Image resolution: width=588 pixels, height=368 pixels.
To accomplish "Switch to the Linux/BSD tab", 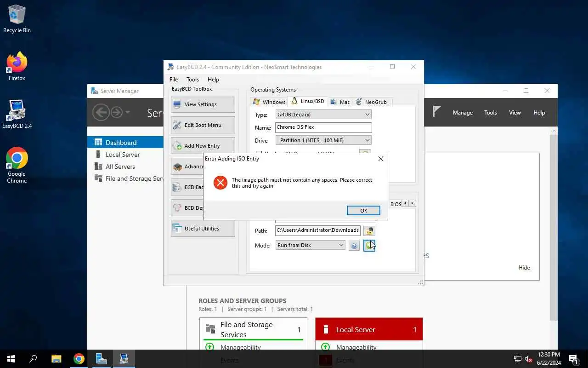I will [x=308, y=101].
